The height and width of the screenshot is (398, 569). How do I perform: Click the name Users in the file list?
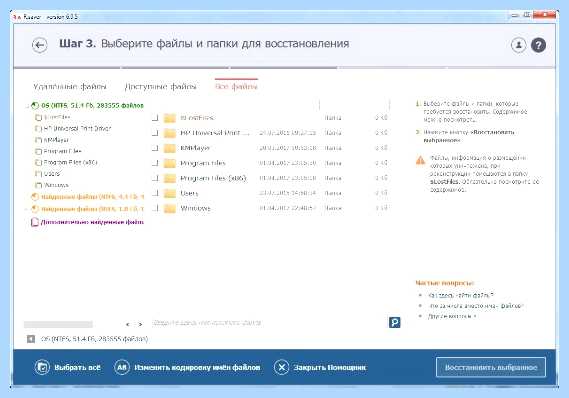[x=189, y=193]
